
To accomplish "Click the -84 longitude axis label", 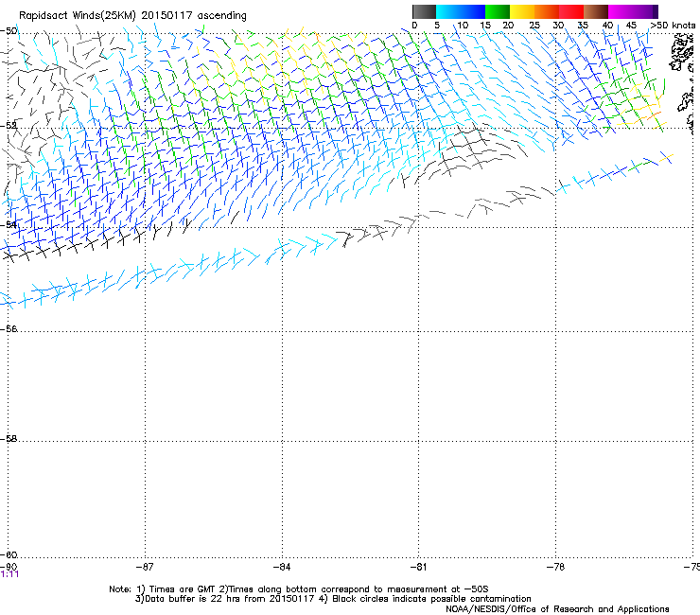I will coord(282,567).
